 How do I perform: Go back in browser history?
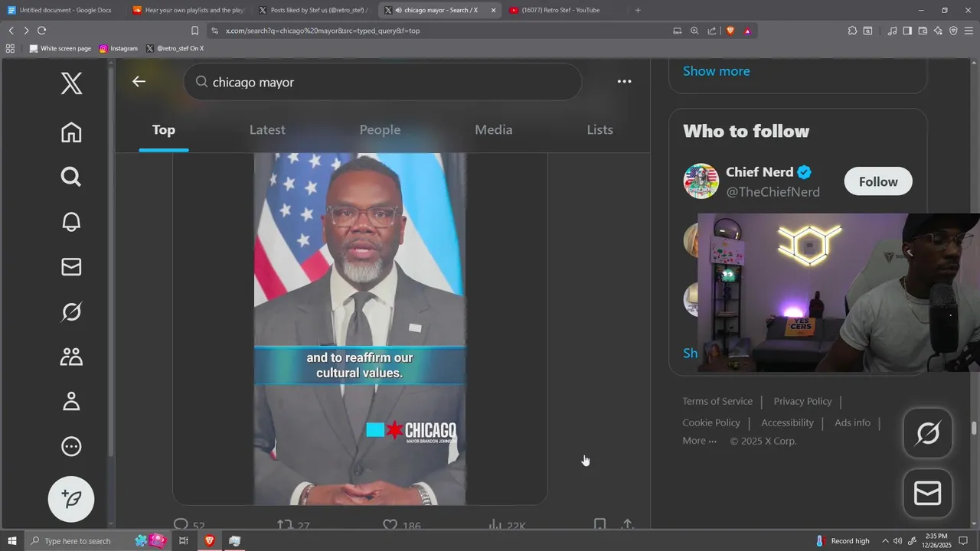pos(11,31)
